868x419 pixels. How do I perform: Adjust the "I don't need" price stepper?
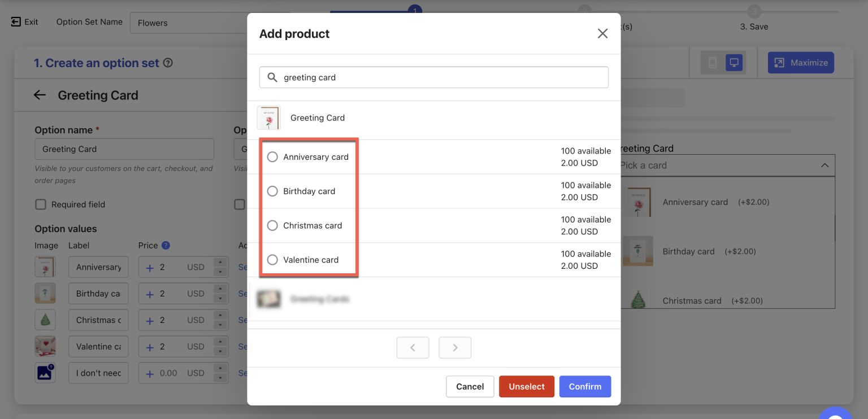pos(220,373)
